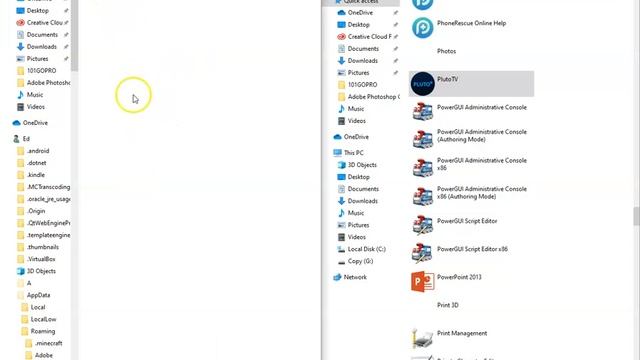Open .VirtualBox folder in left tree
This screenshot has width=640, height=360.
[x=41, y=259]
